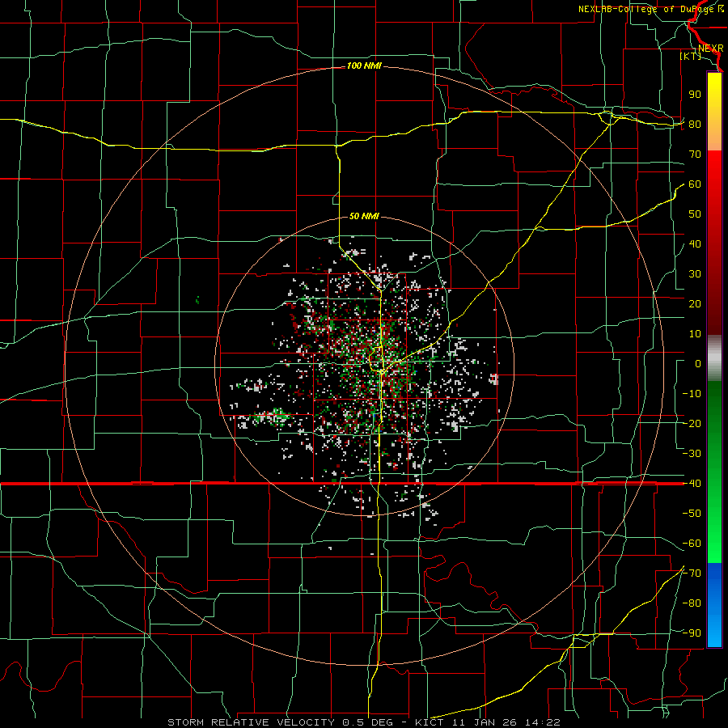Viewport: 728px width, 728px height.
Task: Click the 50 NMI range ring label
Action: [x=364, y=216]
